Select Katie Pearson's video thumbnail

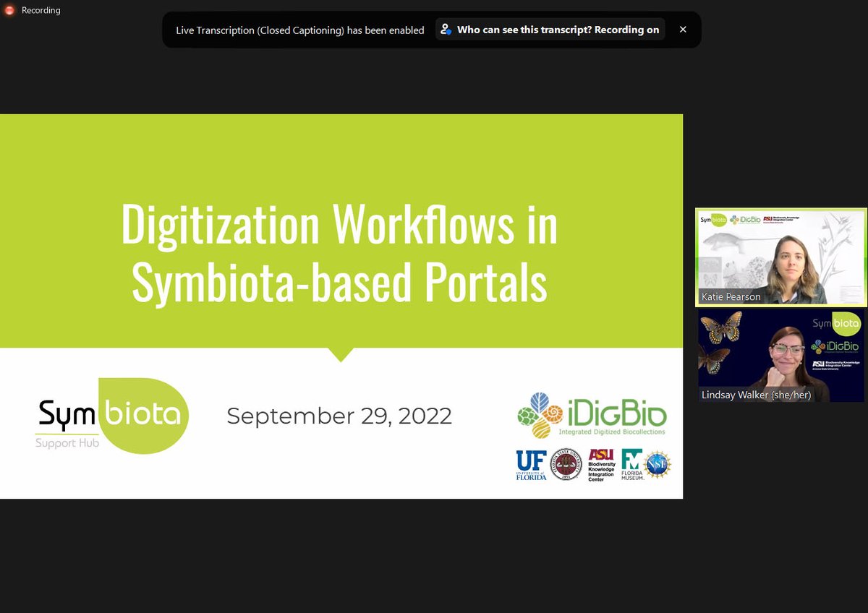pos(781,257)
